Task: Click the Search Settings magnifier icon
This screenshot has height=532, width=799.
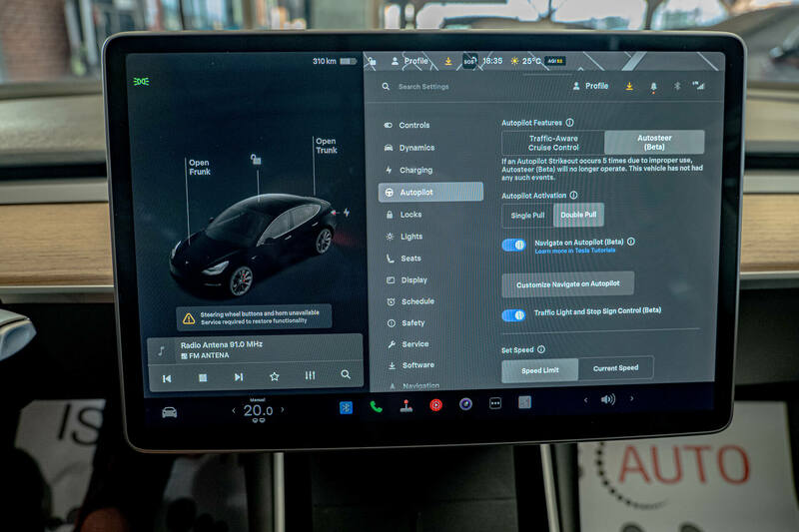Action: [386, 87]
